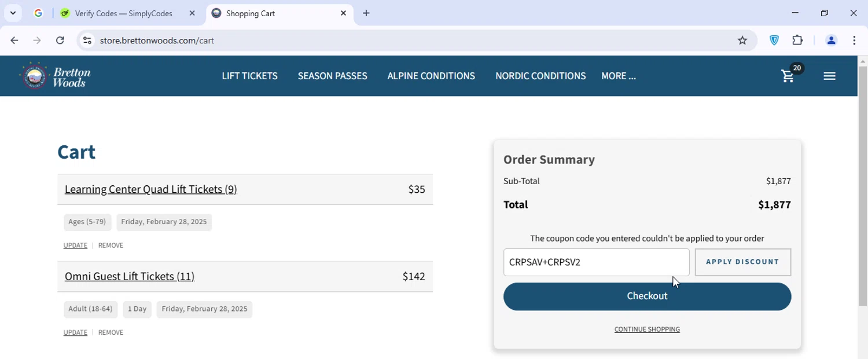Restore down the browser window
The height and width of the screenshot is (359, 868).
point(824,13)
